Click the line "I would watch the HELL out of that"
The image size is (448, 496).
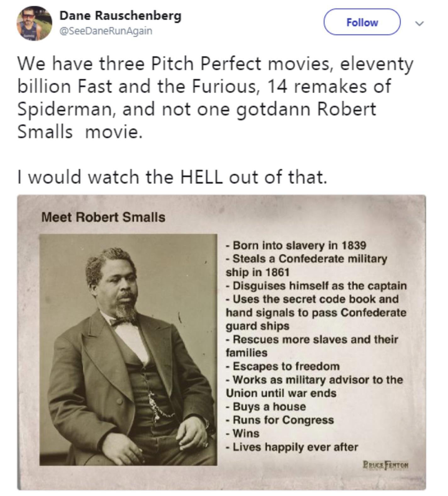pos(172,177)
